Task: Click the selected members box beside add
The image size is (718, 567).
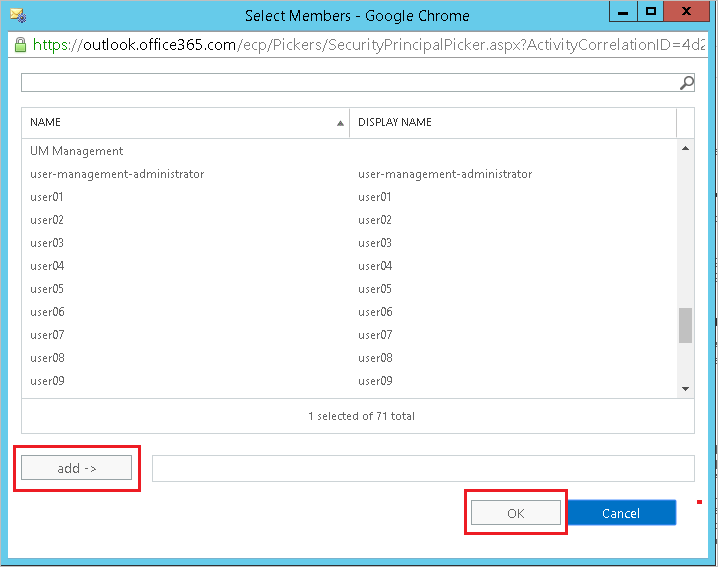Action: pos(422,468)
